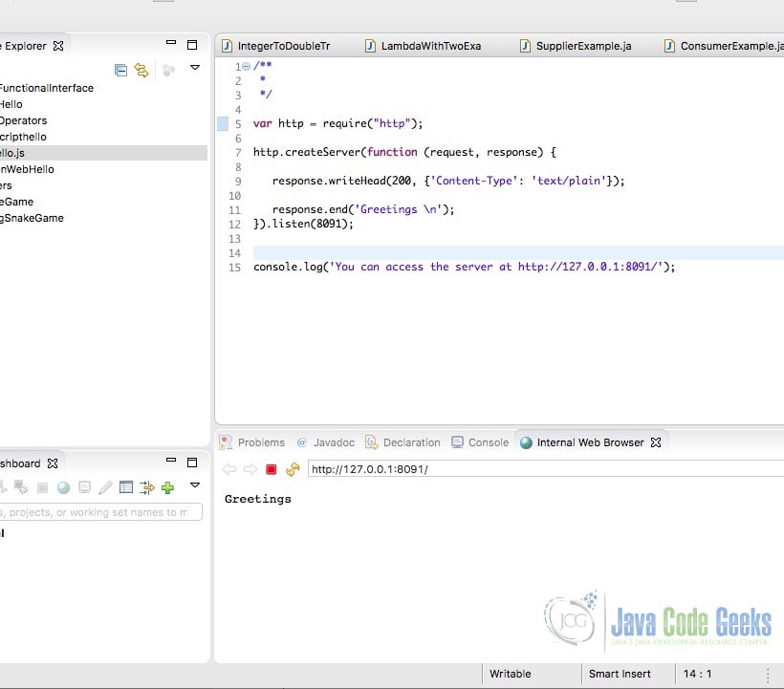This screenshot has width=784, height=689.
Task: Open the dashboard panel view menu dropdown
Action: coord(194,486)
